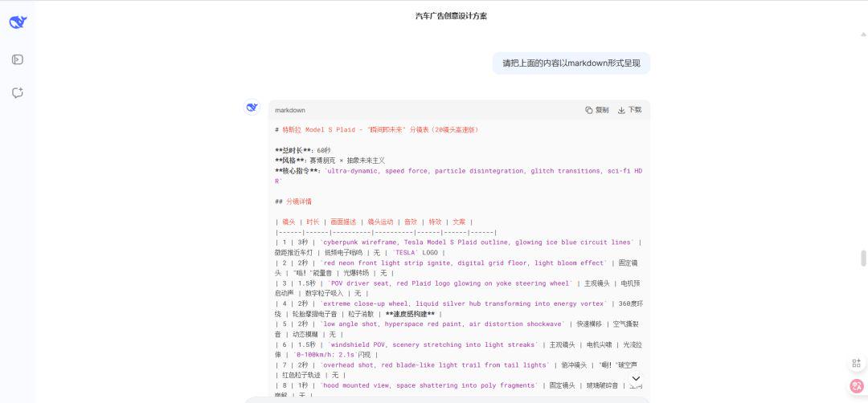This screenshot has height=403, width=868.
Task: Open the floating grid-plus apps icon
Action: click(x=857, y=363)
